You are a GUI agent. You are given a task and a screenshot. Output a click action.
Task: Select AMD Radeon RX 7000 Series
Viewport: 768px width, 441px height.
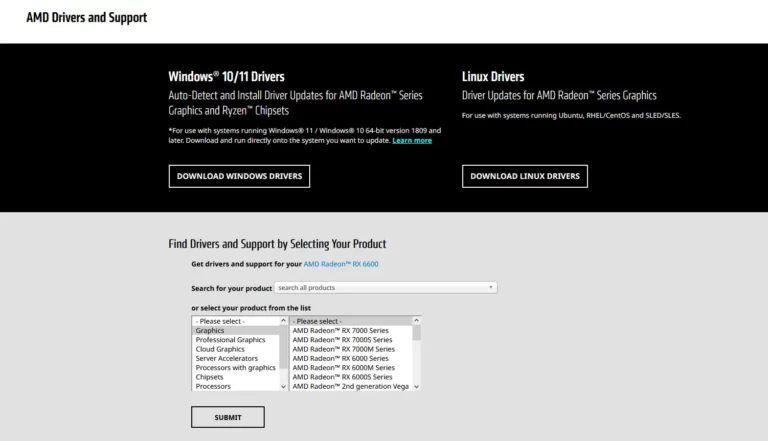pos(351,331)
